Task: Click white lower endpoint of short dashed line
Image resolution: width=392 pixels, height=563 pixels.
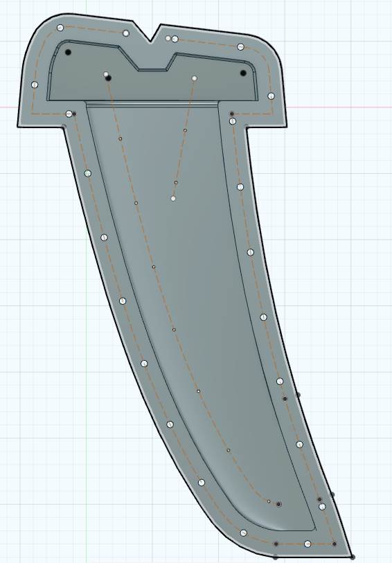Action: [x=173, y=198]
